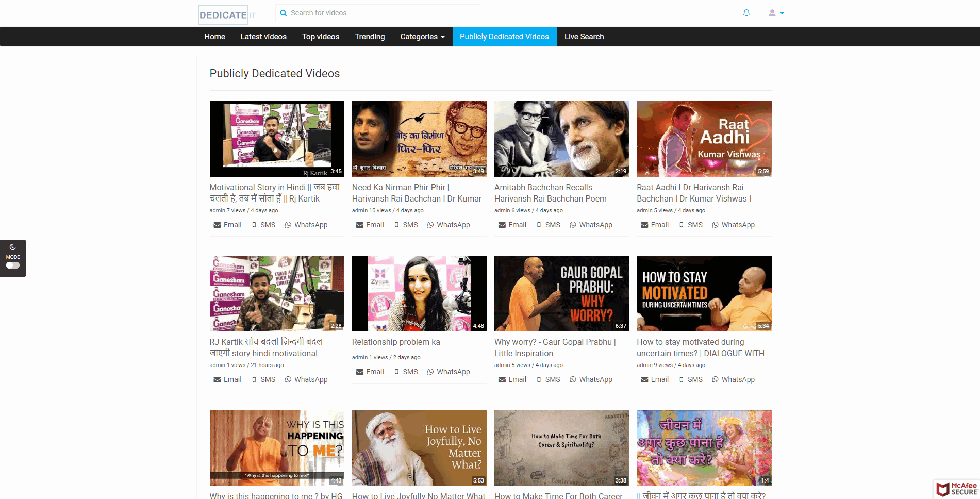WhatsApp the Need Ka Nirman Phir-Phir video
Image resolution: width=980 pixels, height=499 pixels.
tap(449, 225)
